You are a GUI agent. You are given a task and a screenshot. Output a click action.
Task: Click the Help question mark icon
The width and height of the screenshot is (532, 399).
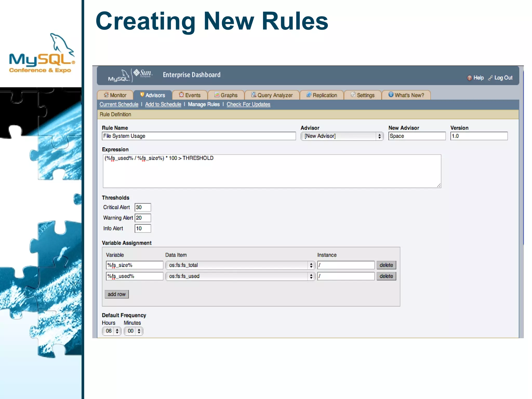469,78
